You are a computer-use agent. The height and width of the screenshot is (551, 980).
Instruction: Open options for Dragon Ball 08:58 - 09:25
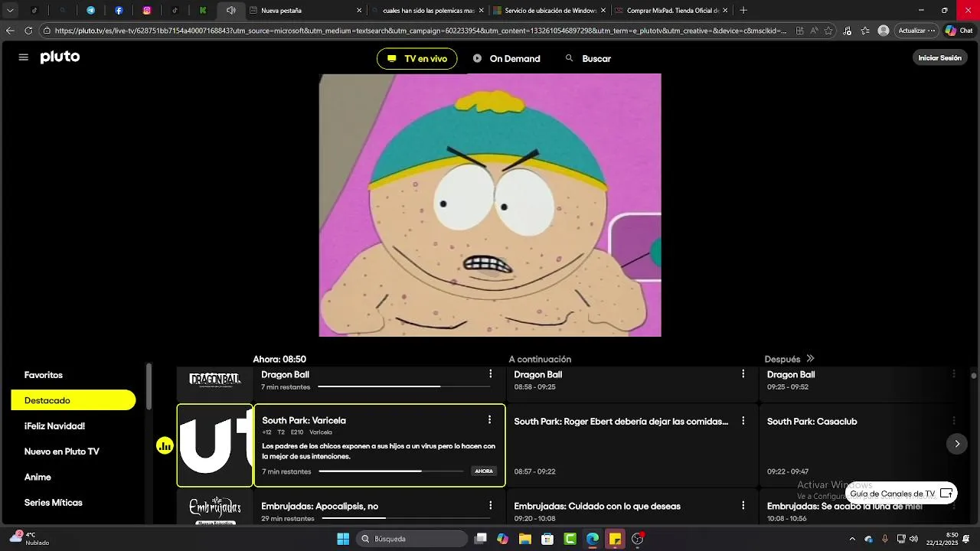pos(743,374)
